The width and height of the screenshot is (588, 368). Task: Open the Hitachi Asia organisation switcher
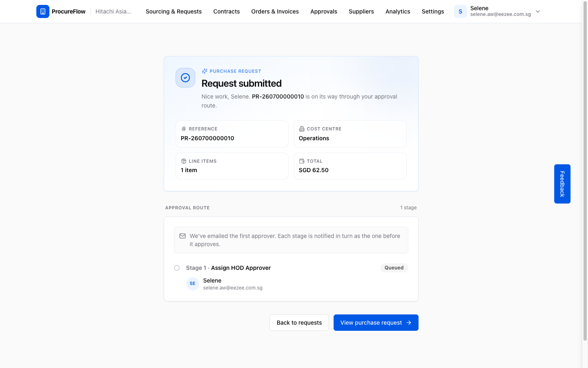tap(113, 11)
